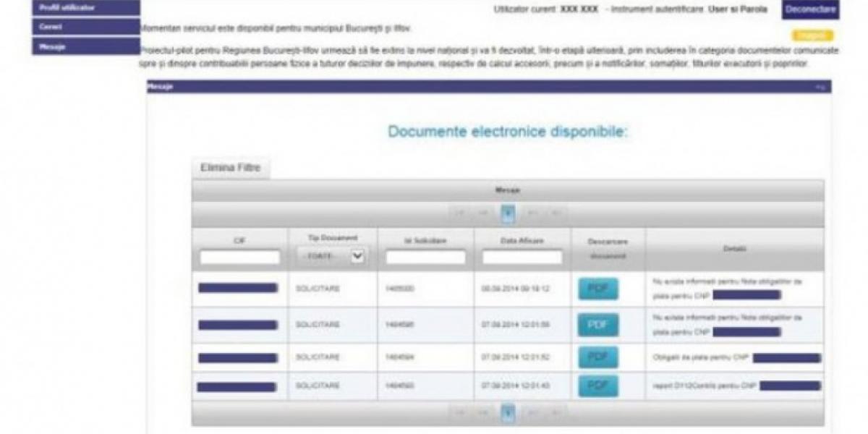Click the yellow button below Deconectare
The image size is (868, 434).
tap(812, 35)
